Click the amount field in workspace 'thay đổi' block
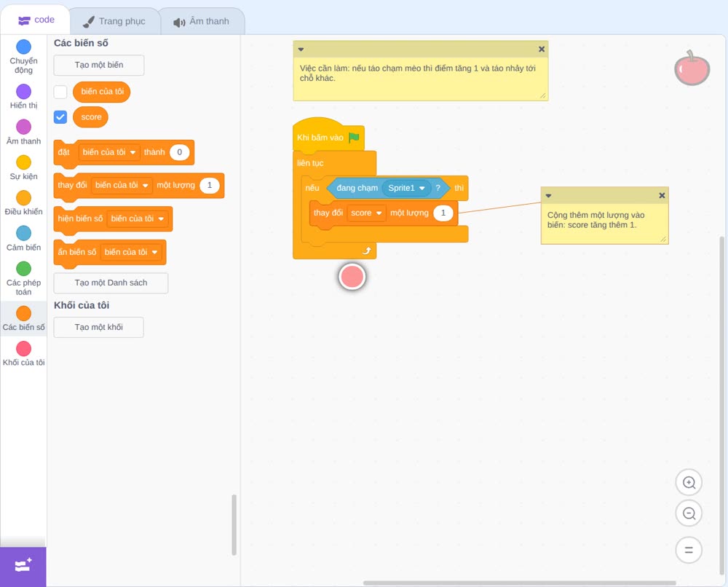This screenshot has height=587, width=728. 443,213
